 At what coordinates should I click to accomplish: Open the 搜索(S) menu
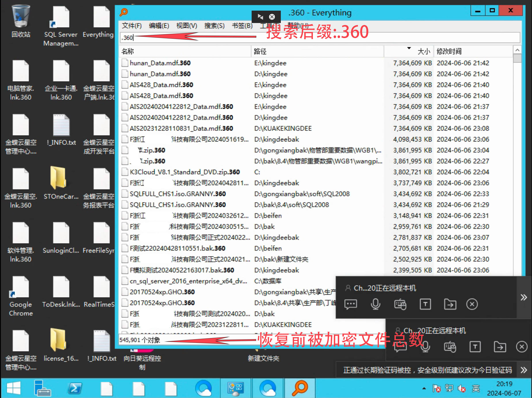coord(214,25)
